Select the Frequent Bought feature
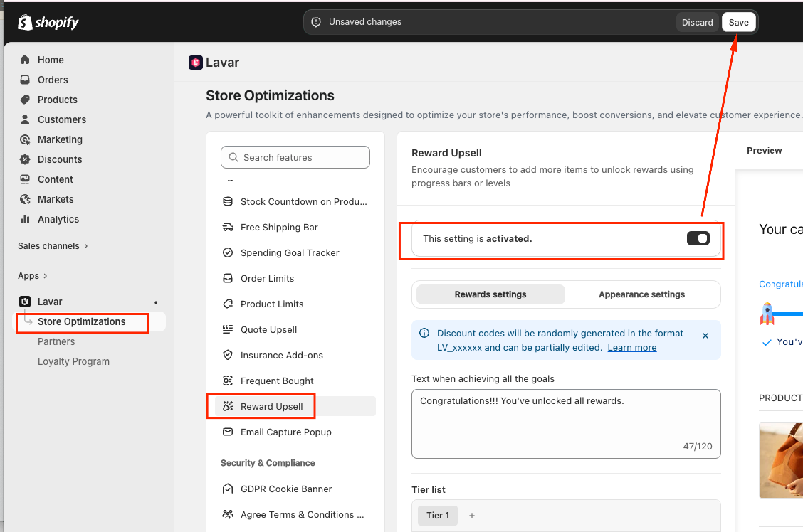 [295, 381]
